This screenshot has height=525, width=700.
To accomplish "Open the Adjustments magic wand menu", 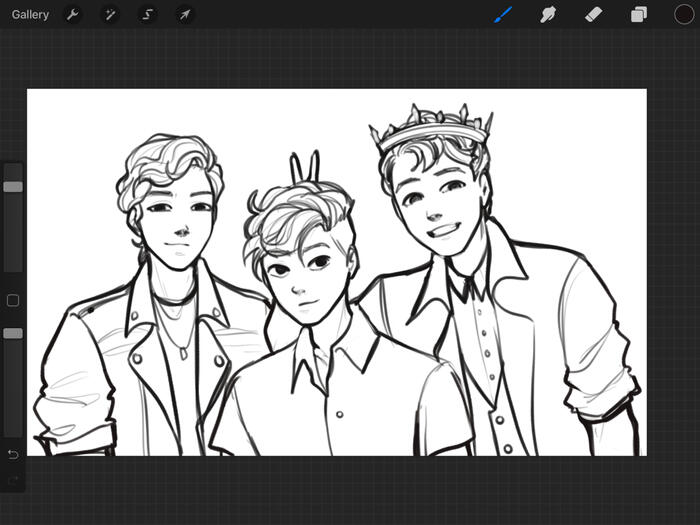I will pos(110,15).
